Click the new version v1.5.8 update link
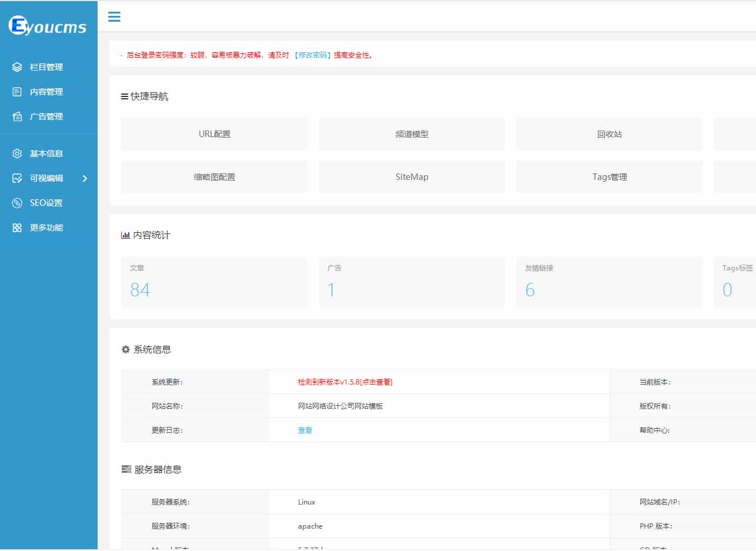Screen dimensions: 756x551 pos(345,382)
